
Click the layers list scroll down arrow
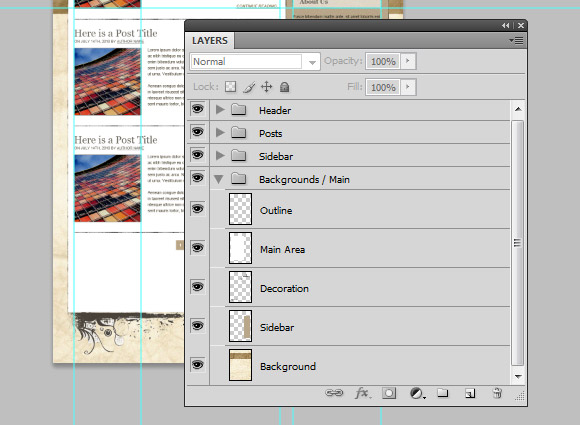518,376
